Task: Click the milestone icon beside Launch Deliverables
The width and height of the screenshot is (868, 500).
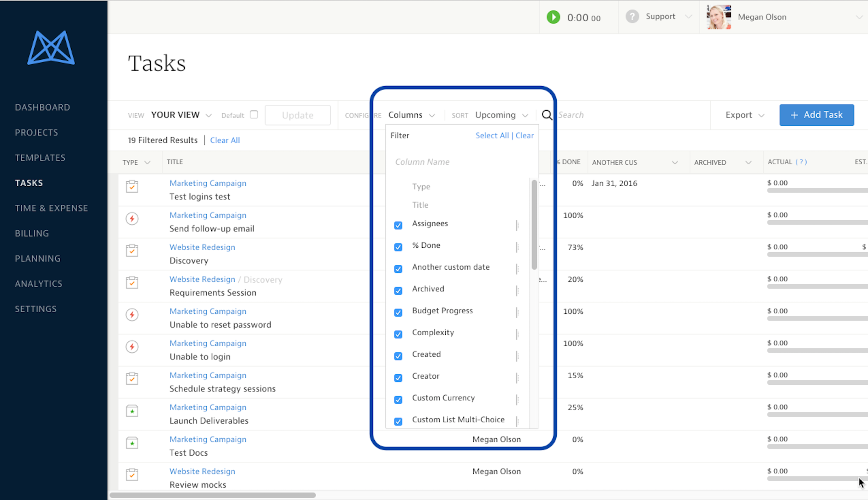Action: (132, 411)
